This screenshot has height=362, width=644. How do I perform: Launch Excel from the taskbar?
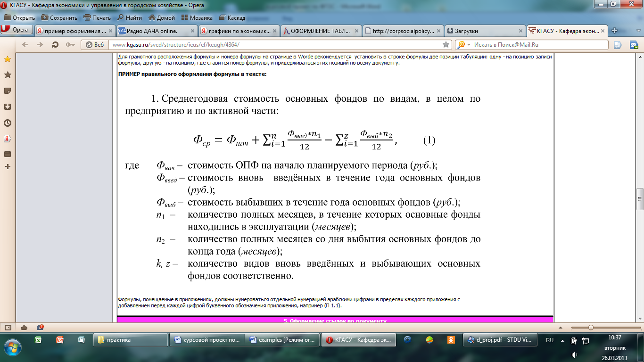[x=38, y=340]
